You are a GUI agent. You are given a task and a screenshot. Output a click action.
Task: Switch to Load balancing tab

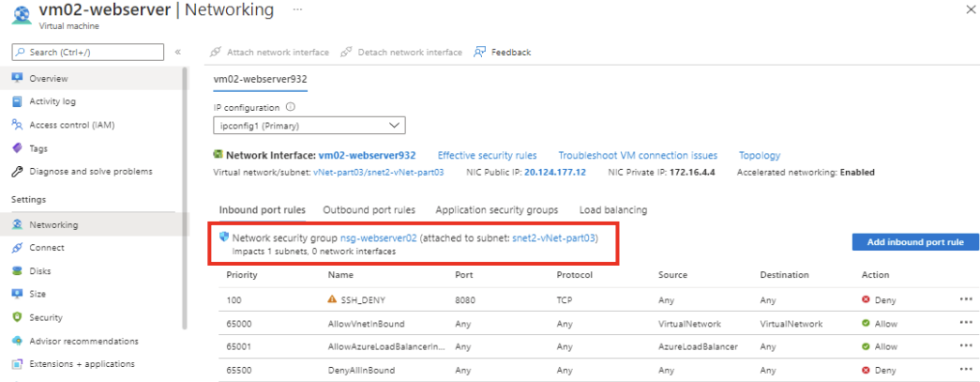[x=613, y=210]
